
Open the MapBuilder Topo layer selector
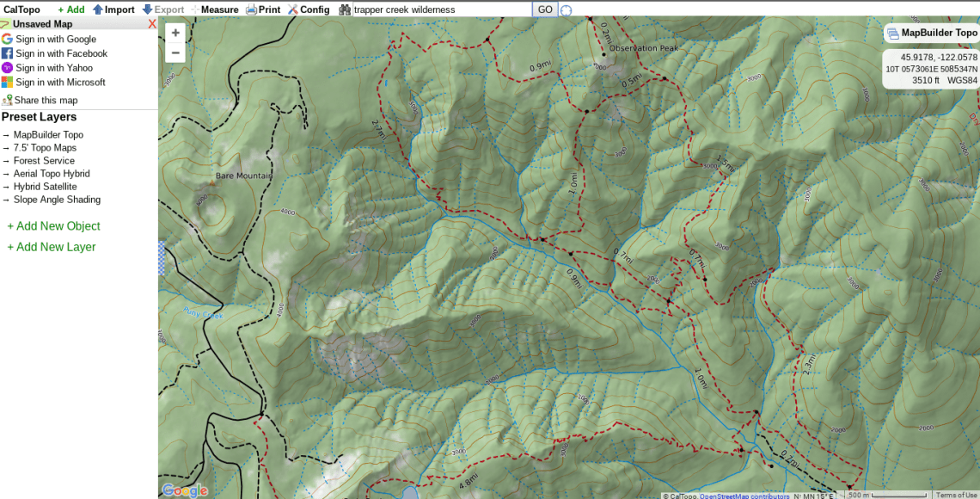pyautogui.click(x=931, y=34)
